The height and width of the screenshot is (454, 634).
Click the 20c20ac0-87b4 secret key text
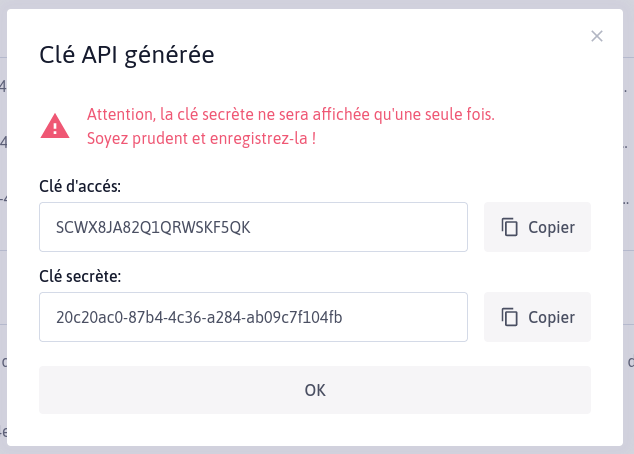pyautogui.click(x=199, y=317)
